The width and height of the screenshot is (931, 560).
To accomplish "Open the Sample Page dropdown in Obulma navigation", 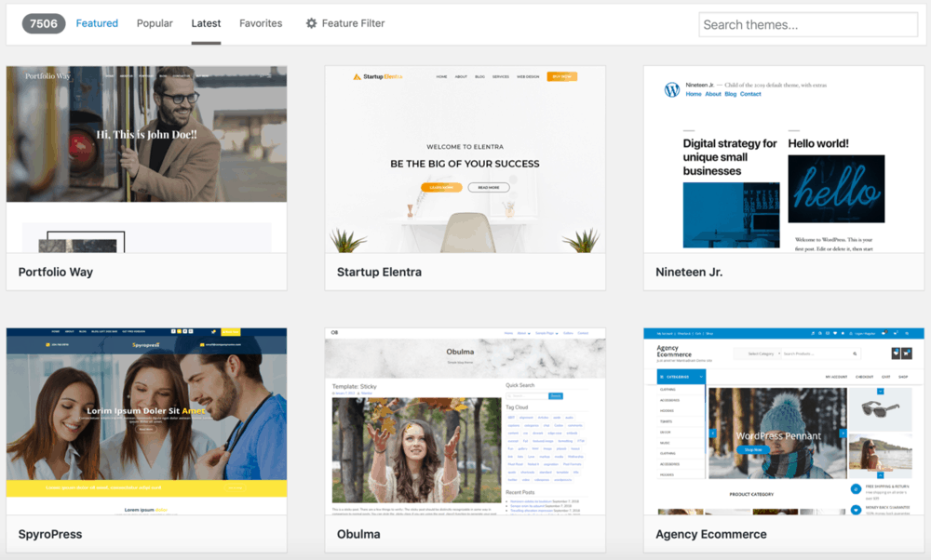I will point(547,333).
